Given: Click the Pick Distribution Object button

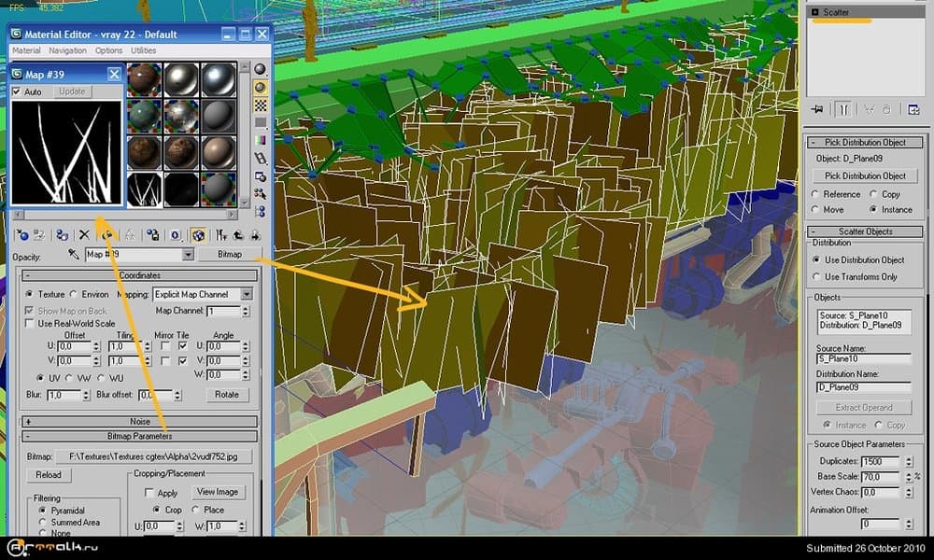Looking at the screenshot, I should (865, 175).
